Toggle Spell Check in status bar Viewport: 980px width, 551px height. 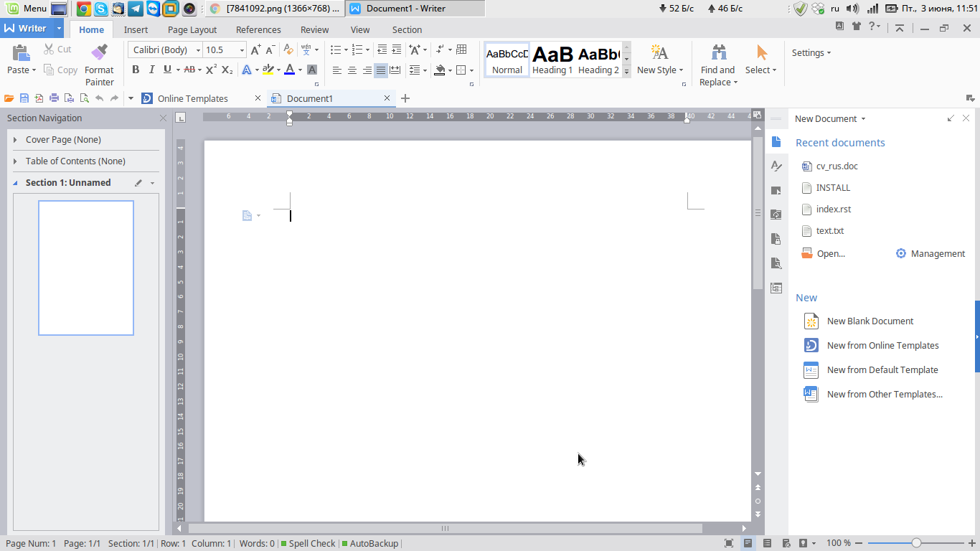pos(308,544)
